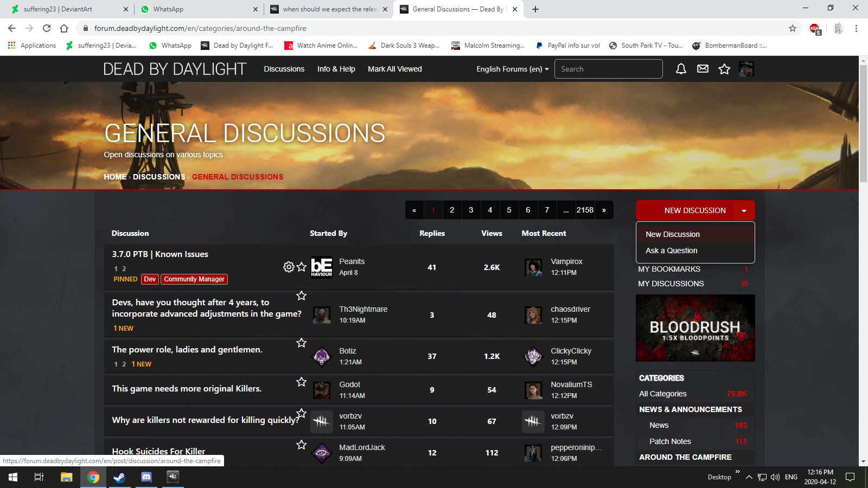The image size is (868, 488).
Task: Collapse the New Discussion dropdown arrow
Action: (744, 210)
